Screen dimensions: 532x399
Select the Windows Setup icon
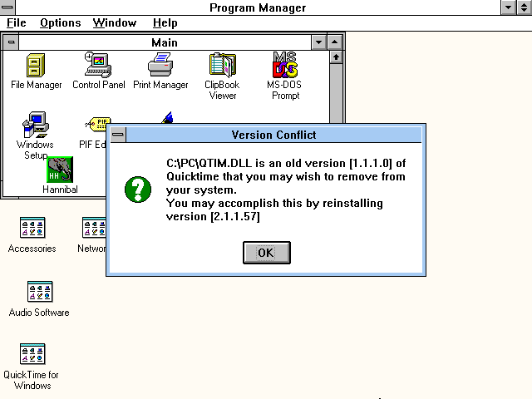coord(36,125)
